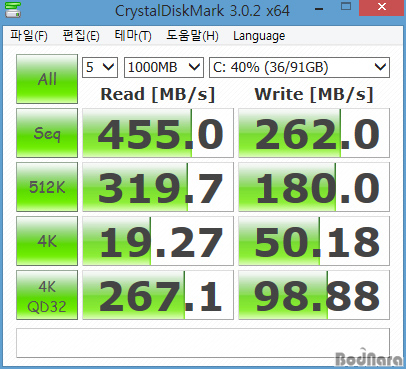Screen dimensions: 406x369
Task: Start the Seq sequential test
Action: 47,133
